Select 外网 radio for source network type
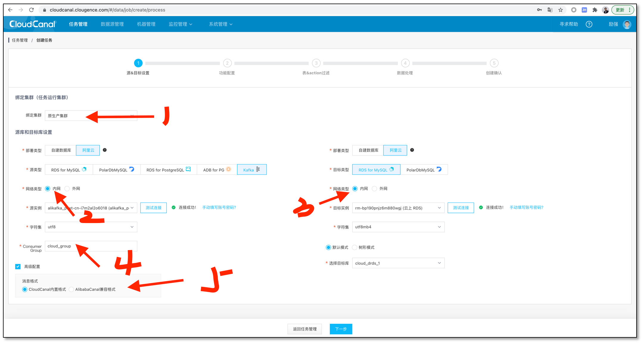The image size is (644, 346). [67, 189]
